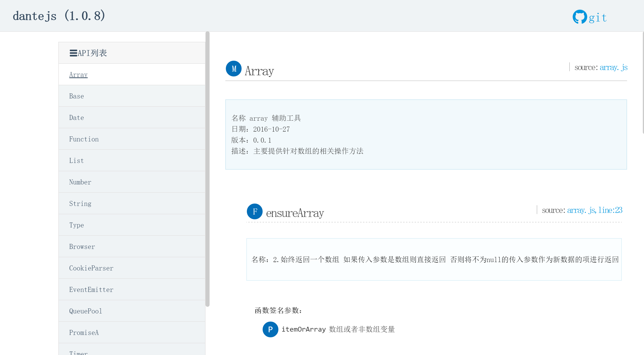
Task: Click the itemOrArray parameter name
Action: tap(303, 329)
